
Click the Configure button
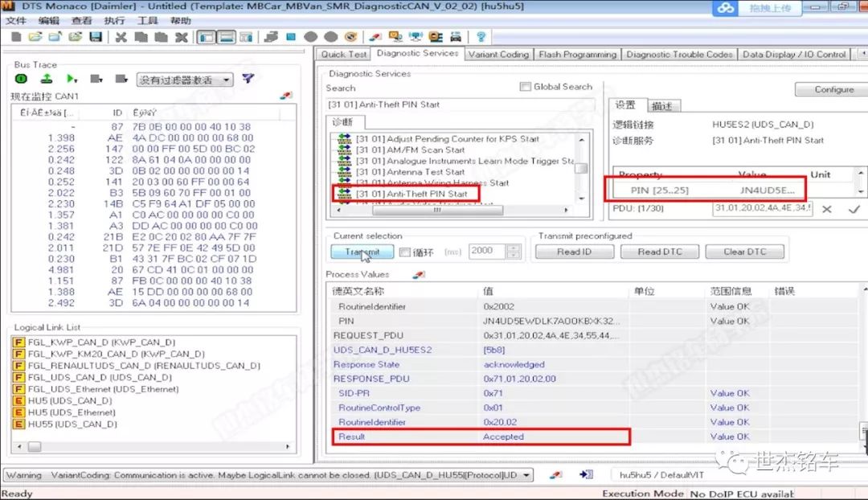coord(833,89)
